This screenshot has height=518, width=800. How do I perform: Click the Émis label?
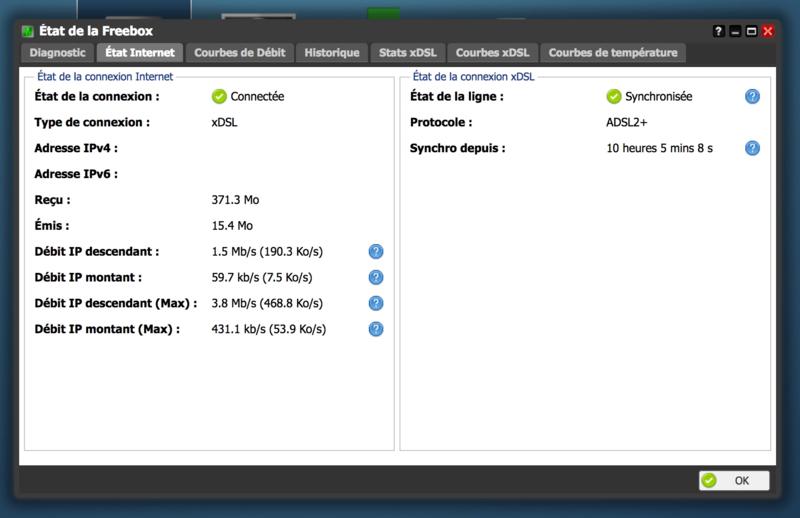pos(52,226)
